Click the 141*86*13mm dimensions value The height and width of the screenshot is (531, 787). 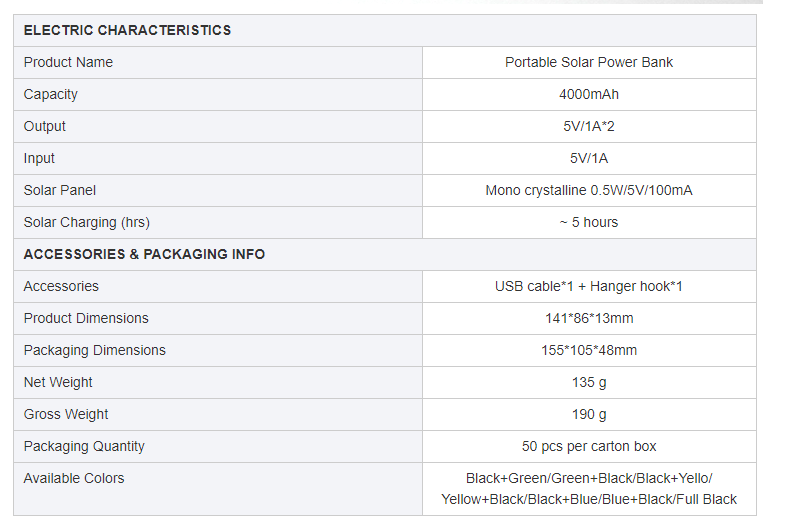(589, 318)
